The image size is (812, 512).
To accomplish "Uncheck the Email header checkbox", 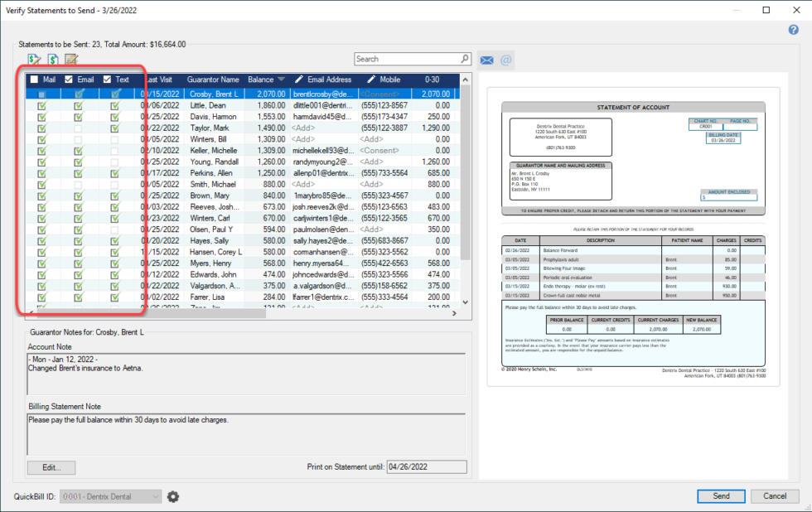I will point(69,80).
